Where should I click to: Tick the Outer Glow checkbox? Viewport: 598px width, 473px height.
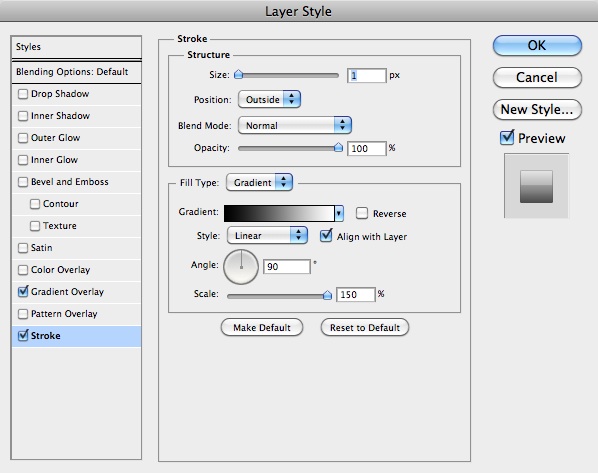click(x=23, y=138)
